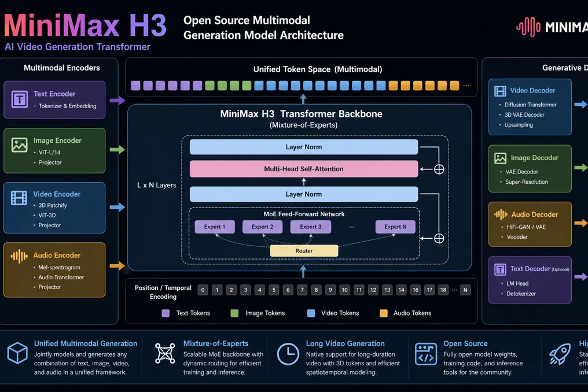Click position encoding box N
The height and width of the screenshot is (392, 588).
point(465,290)
